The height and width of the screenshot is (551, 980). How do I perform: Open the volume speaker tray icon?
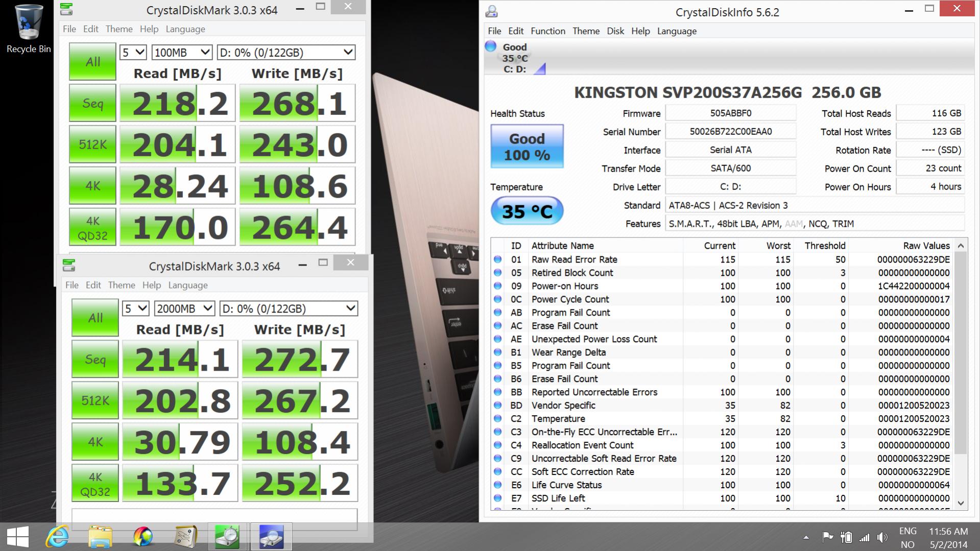[882, 537]
